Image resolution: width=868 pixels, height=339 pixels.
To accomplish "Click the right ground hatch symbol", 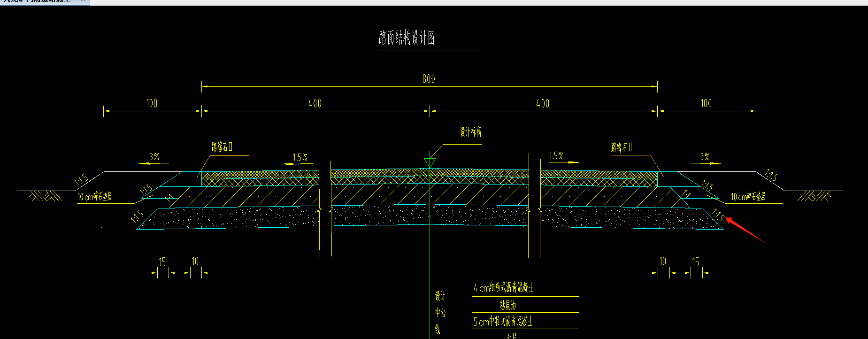I will (x=814, y=196).
